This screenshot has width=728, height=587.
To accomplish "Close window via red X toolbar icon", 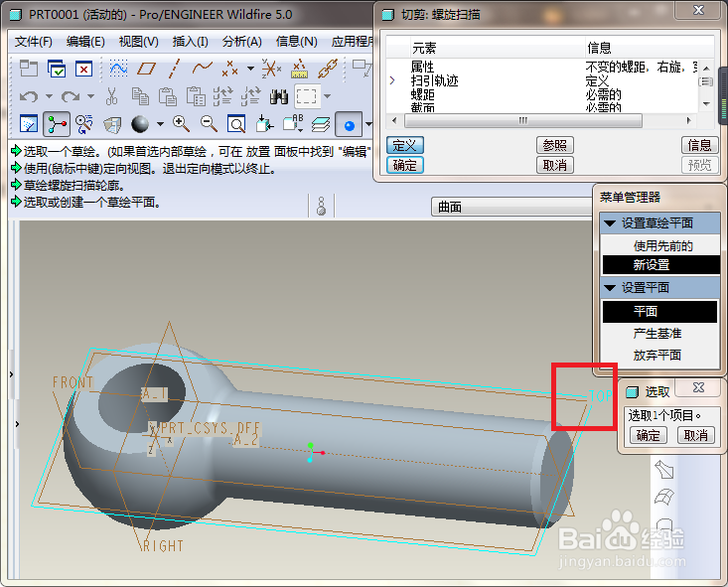I will tap(84, 69).
